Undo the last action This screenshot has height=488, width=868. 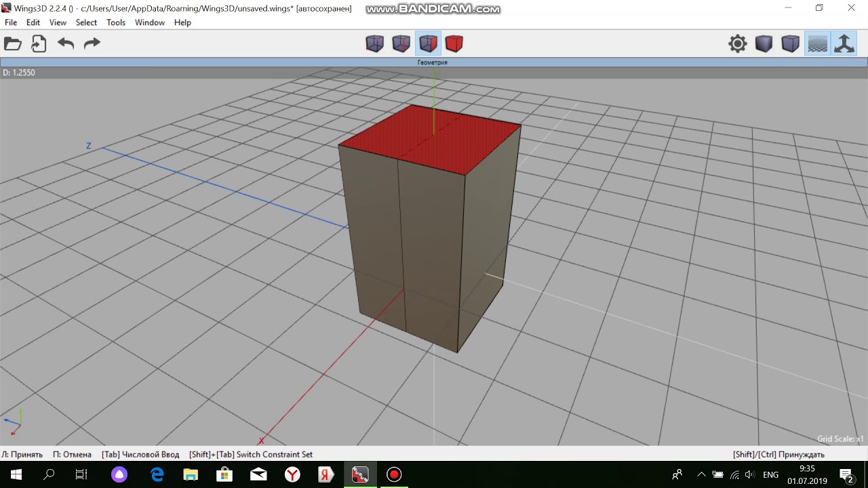coord(66,44)
